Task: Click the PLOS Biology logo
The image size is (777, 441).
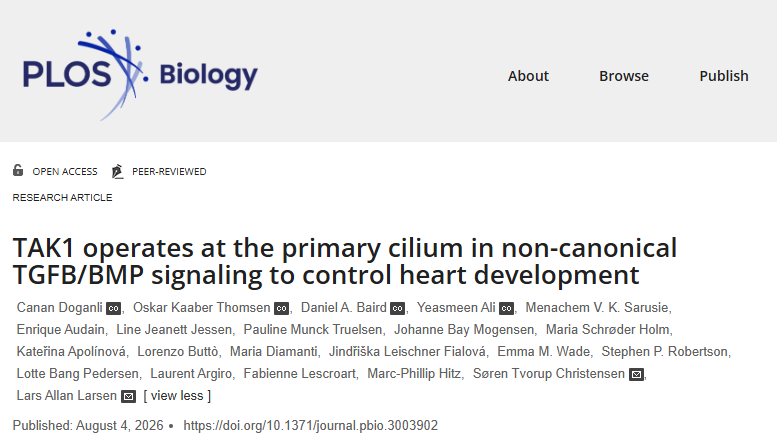Action: pos(140,75)
